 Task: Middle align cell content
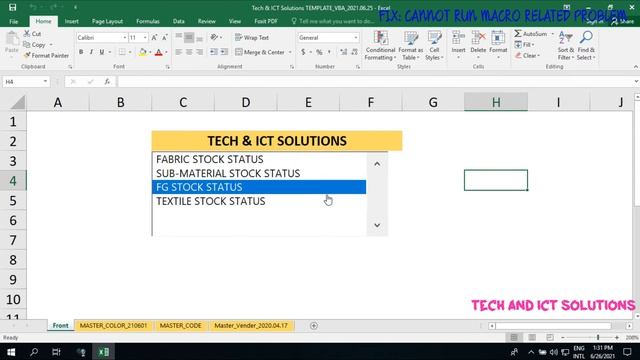pos(189,38)
